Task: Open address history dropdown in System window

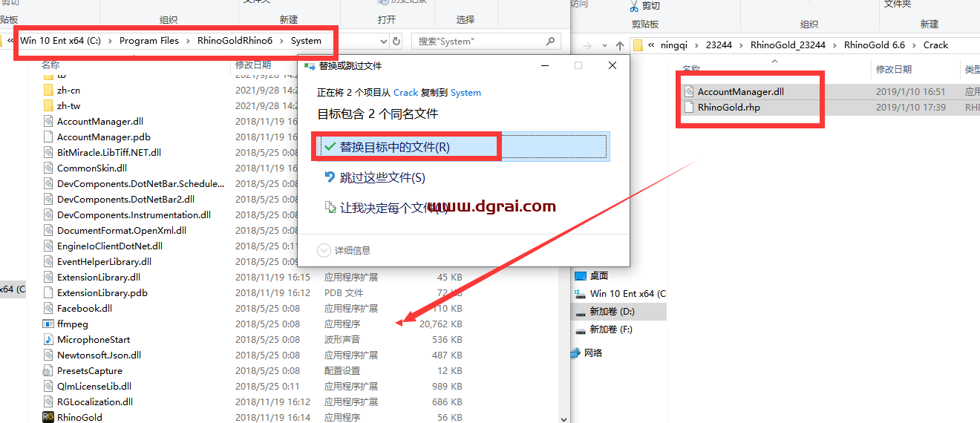Action: coord(383,42)
